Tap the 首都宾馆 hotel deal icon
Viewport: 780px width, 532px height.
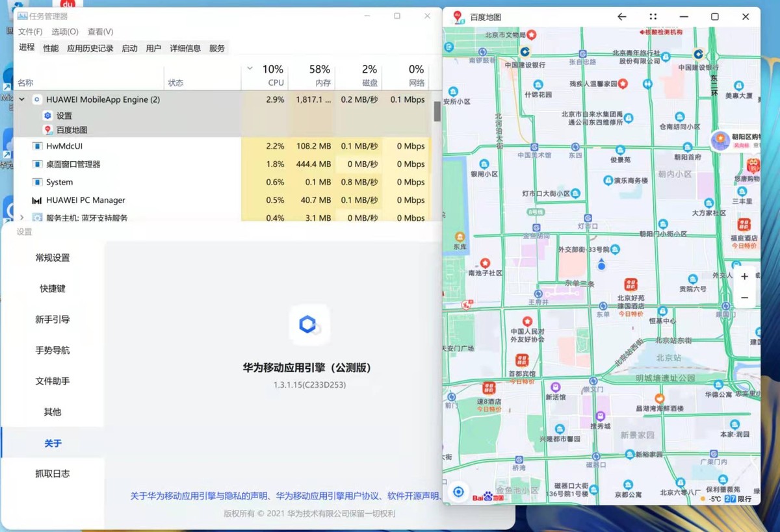click(x=522, y=361)
